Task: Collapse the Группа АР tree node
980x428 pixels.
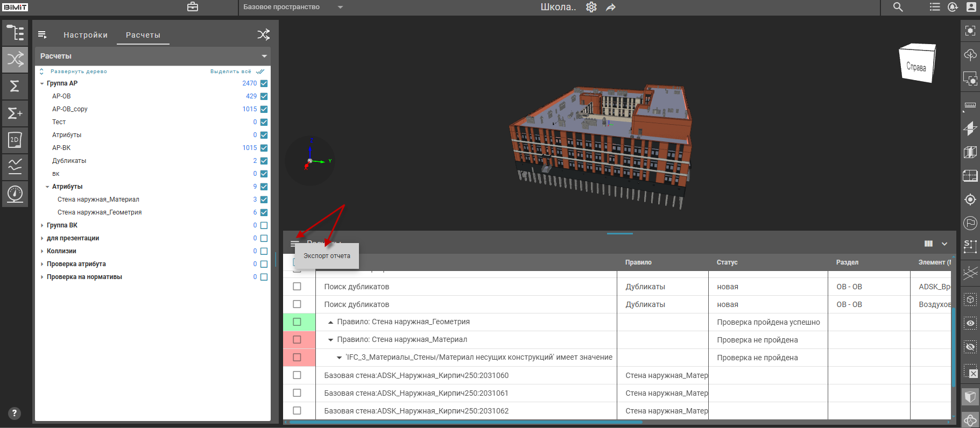Action: click(42, 83)
